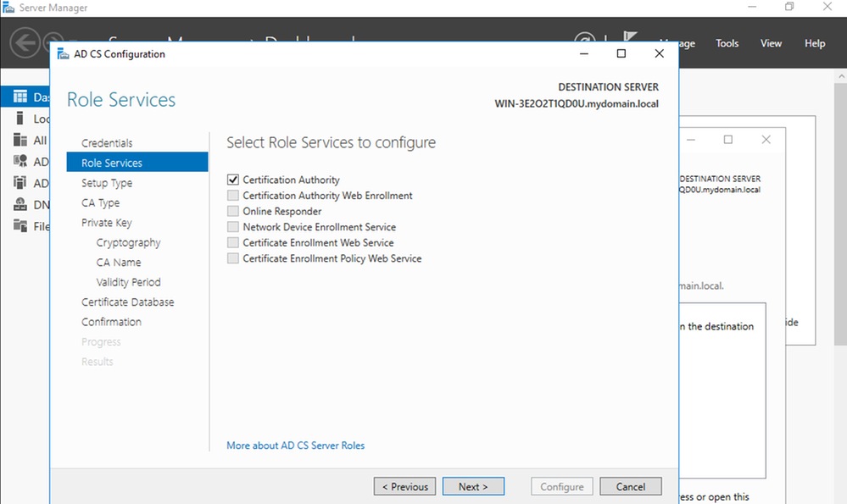This screenshot has height=504, width=847.
Task: Go back using the Previous button
Action: point(404,485)
